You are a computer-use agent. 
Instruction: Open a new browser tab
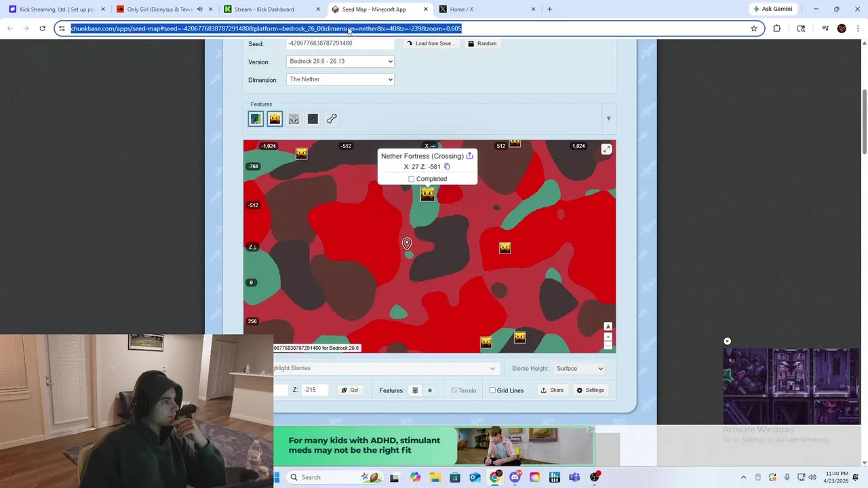549,9
